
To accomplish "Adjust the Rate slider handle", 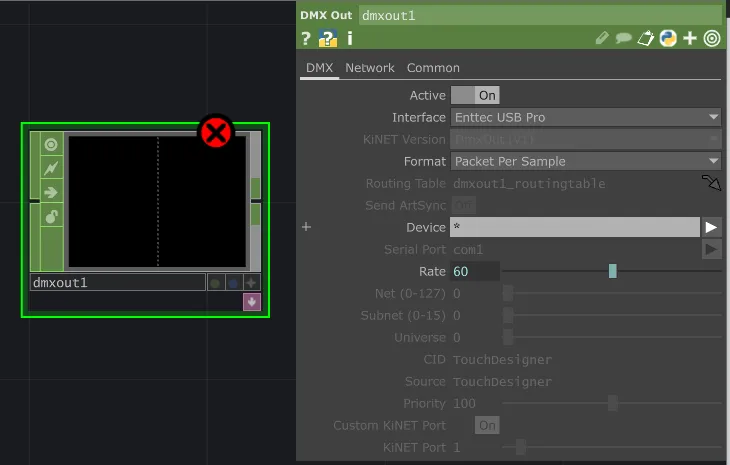I will pos(613,271).
